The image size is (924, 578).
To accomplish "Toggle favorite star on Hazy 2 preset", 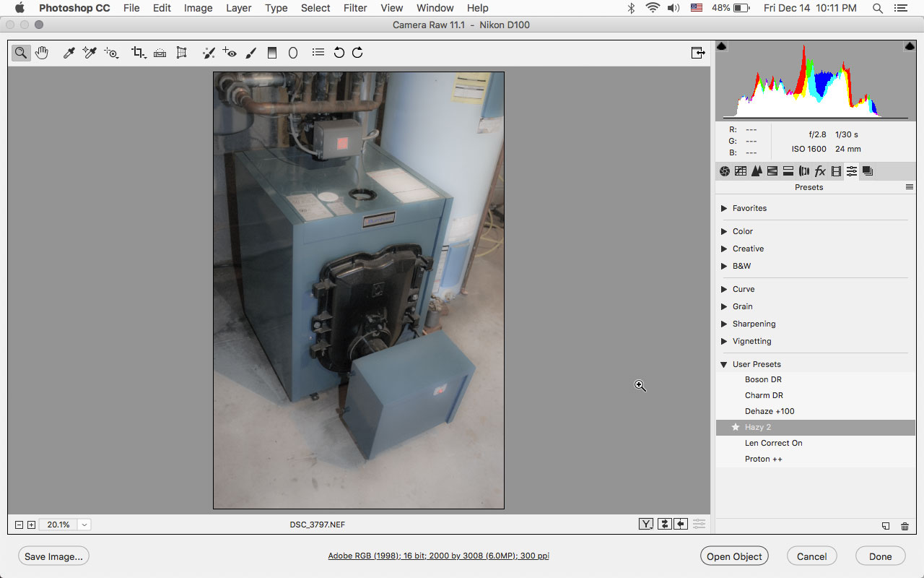I will coord(736,427).
